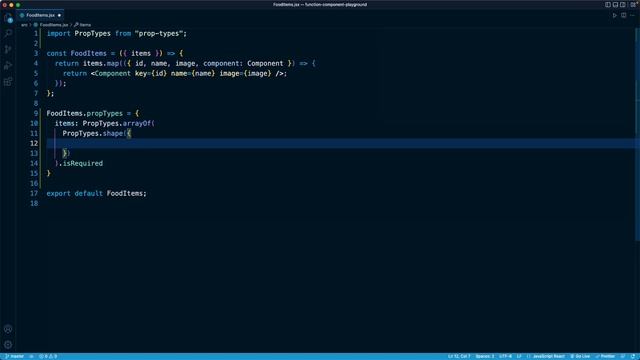Open the Extensions view
This screenshot has height=360, width=640.
[x=8, y=82]
